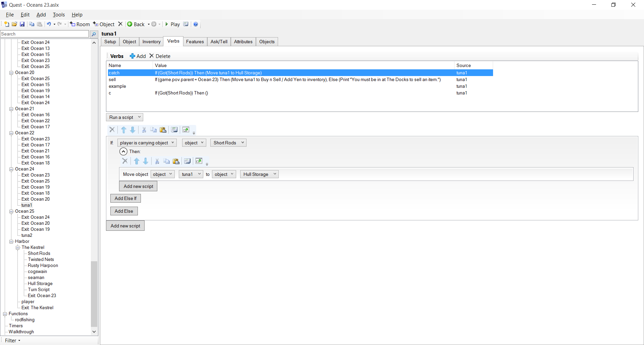
Task: Click the Add Room toolbar button
Action: [x=80, y=24]
